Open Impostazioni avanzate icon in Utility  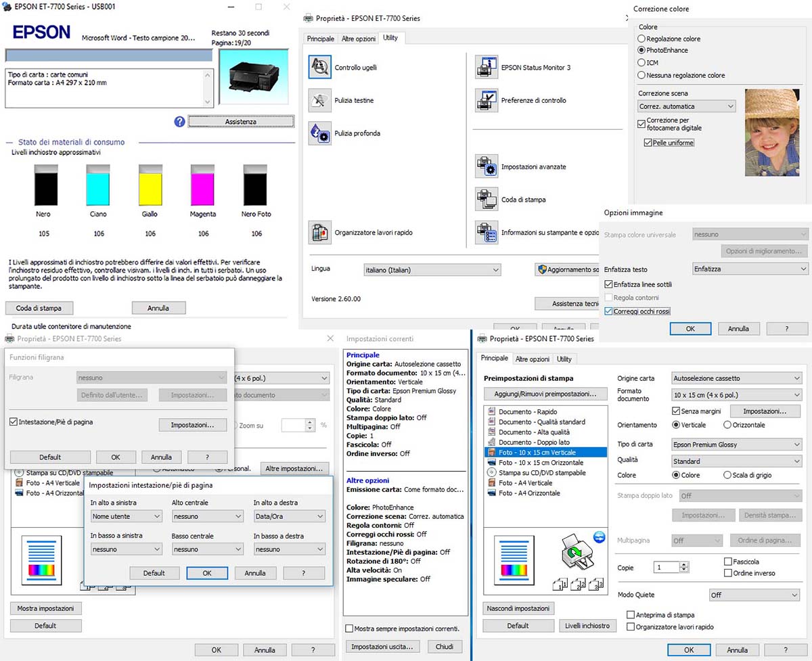tap(487, 166)
